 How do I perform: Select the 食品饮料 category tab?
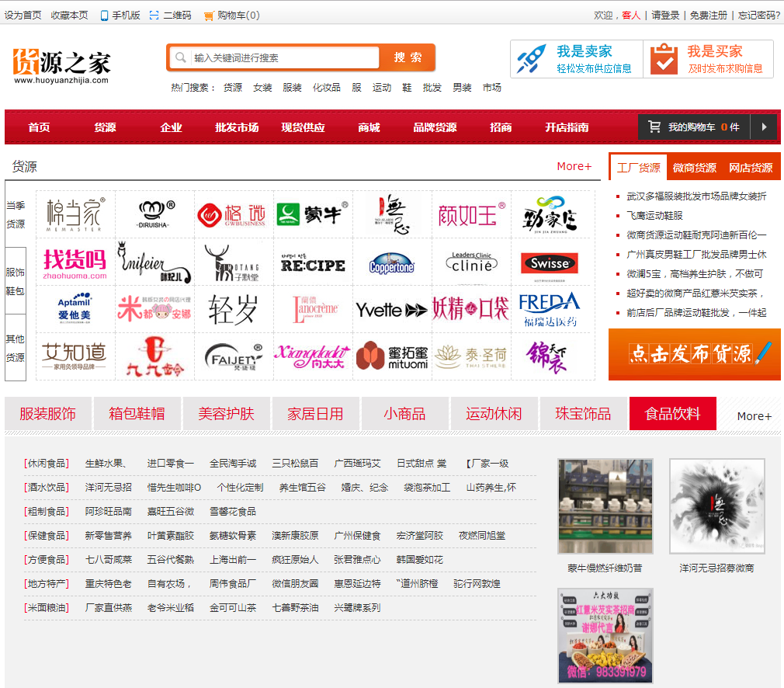coord(672,414)
